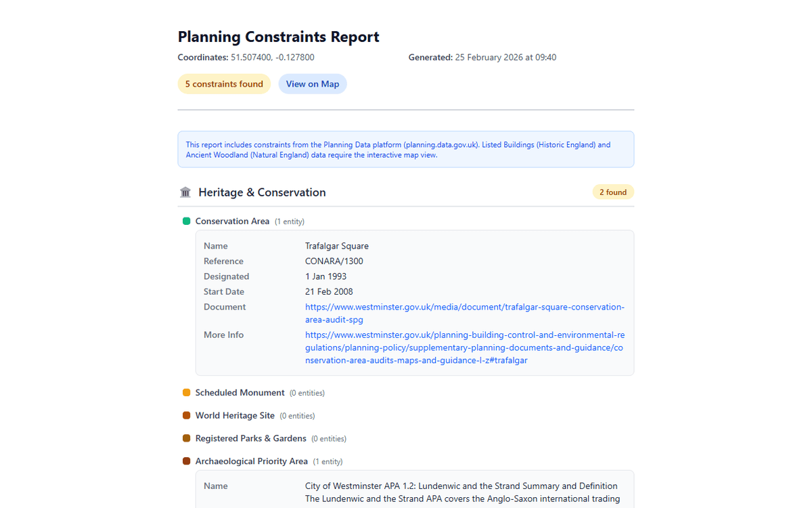Collapse the Conservation Area entity card
This screenshot has width=812, height=508.
coord(232,221)
